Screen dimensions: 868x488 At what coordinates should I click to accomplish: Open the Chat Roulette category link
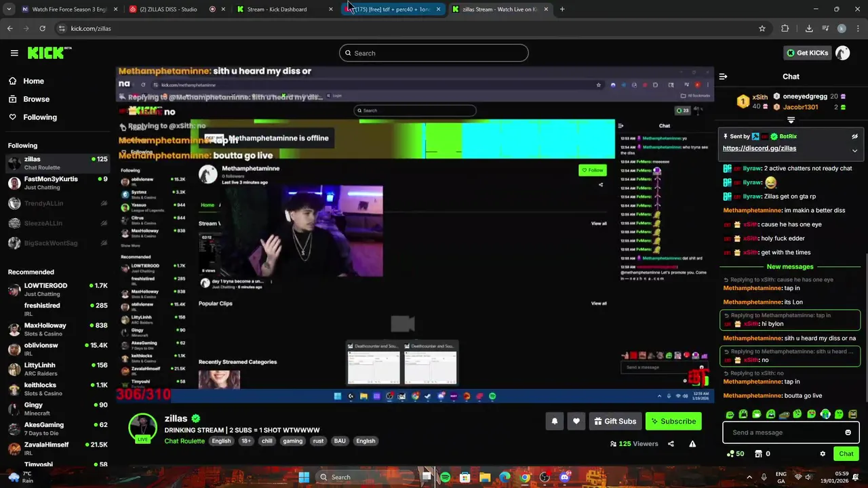pyautogui.click(x=184, y=441)
